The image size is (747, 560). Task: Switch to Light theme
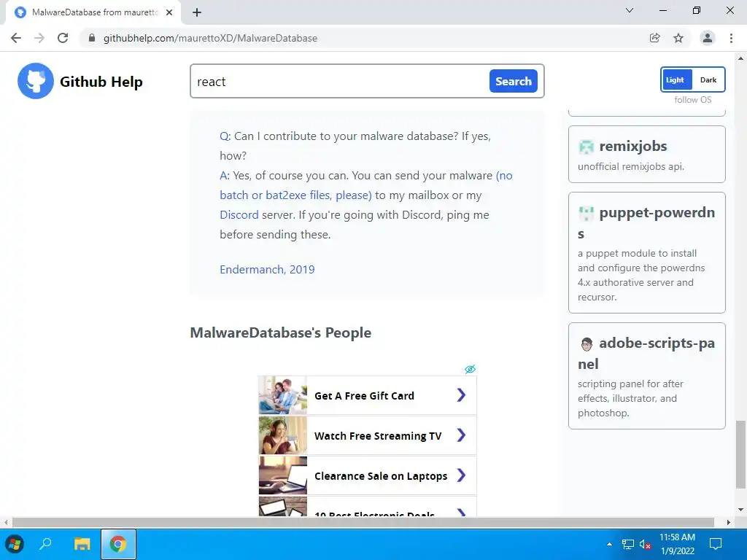click(x=676, y=79)
